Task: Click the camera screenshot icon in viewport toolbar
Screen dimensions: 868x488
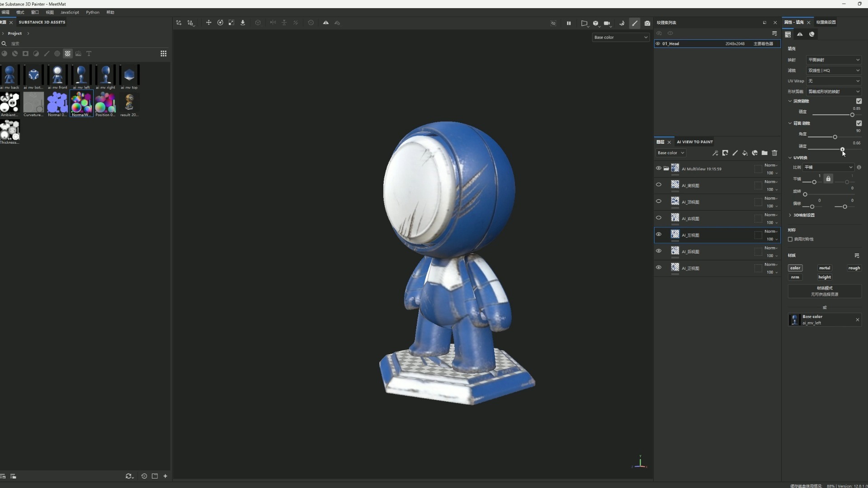Action: tap(647, 23)
